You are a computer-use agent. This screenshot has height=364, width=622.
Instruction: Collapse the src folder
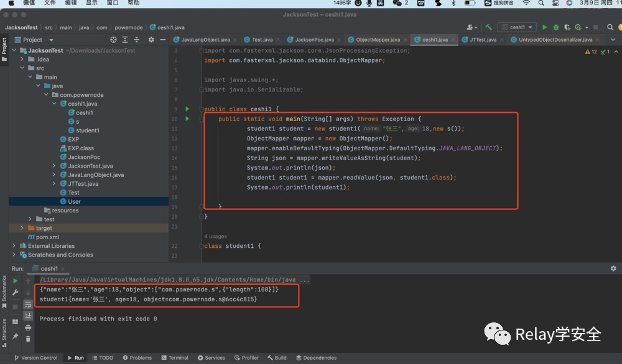22,68
